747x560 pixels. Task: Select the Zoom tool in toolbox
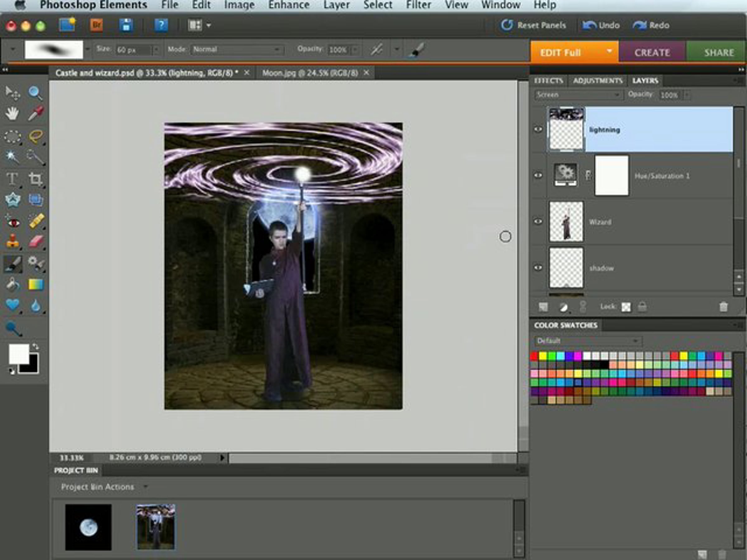point(35,93)
